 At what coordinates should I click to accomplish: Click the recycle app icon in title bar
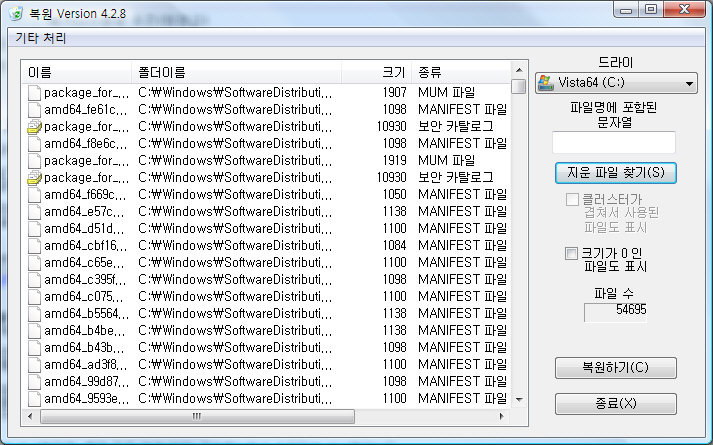click(16, 13)
